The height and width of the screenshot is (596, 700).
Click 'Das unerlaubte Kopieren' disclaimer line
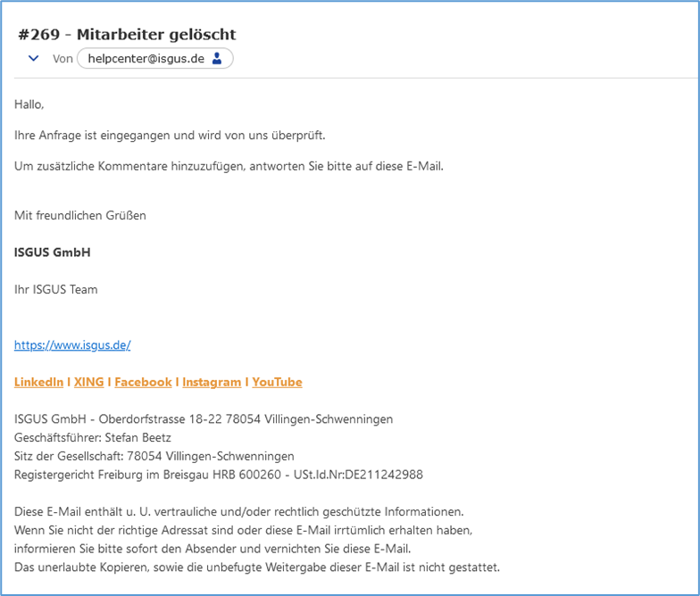pyautogui.click(x=257, y=567)
